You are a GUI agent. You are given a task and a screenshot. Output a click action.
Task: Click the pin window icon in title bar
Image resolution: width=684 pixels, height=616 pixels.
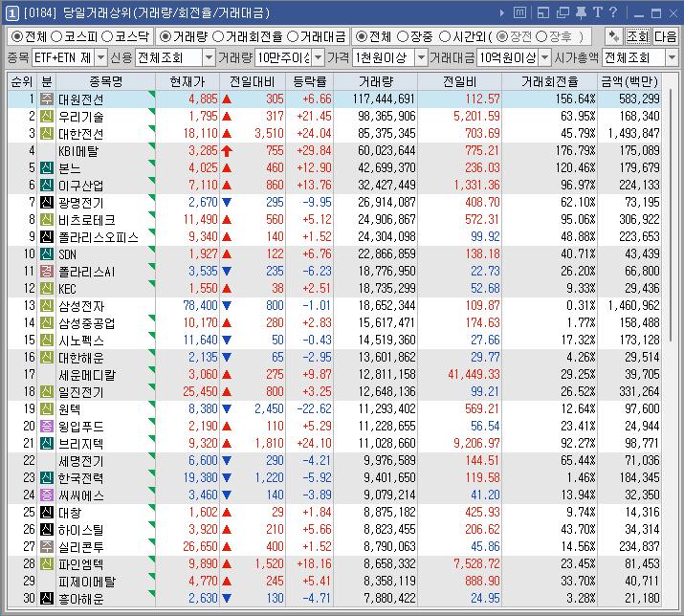[x=581, y=12]
